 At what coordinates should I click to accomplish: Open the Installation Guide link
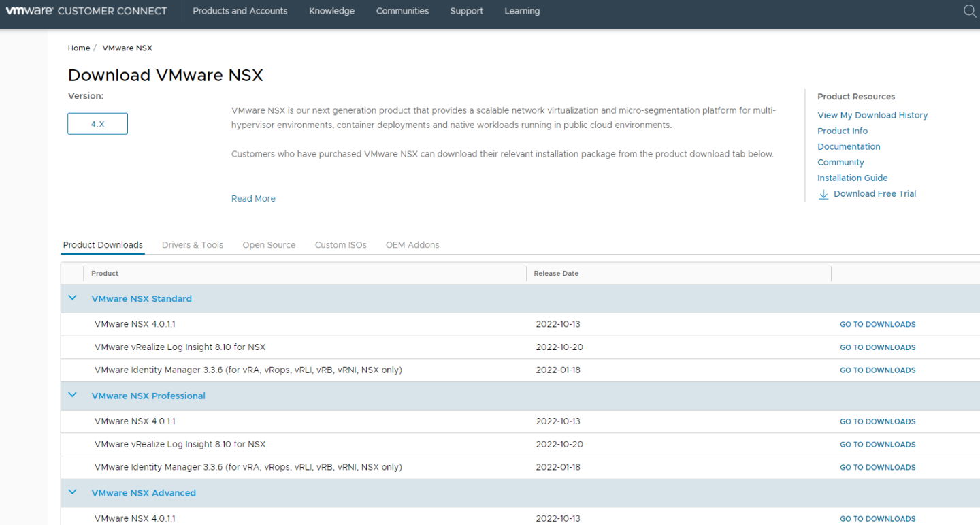click(852, 178)
